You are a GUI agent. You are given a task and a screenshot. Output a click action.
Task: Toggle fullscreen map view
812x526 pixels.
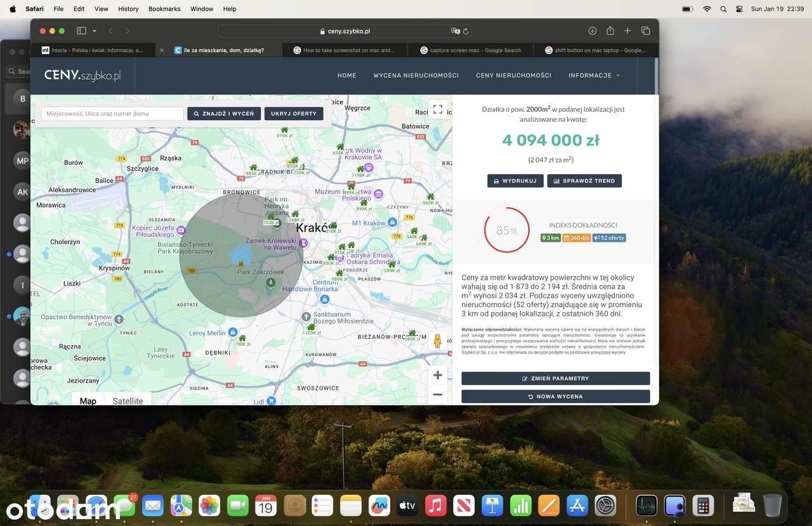point(437,110)
